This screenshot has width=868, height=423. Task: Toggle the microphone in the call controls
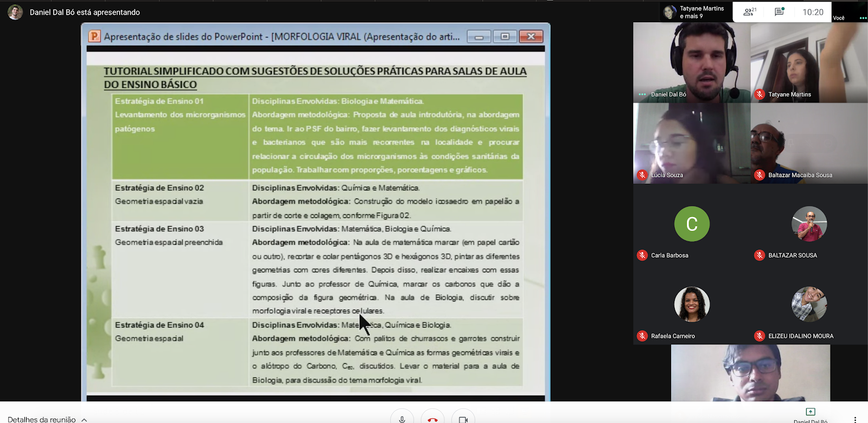pos(402,419)
